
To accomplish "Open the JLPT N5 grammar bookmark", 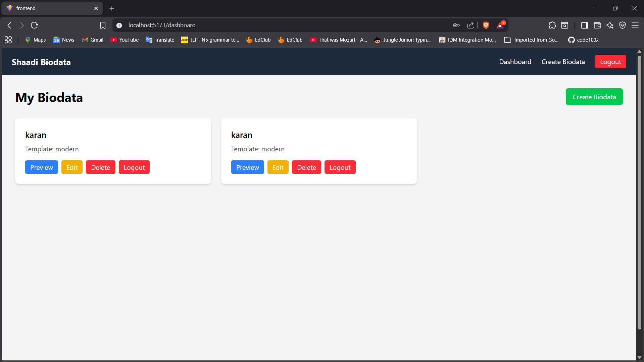I will pos(210,40).
